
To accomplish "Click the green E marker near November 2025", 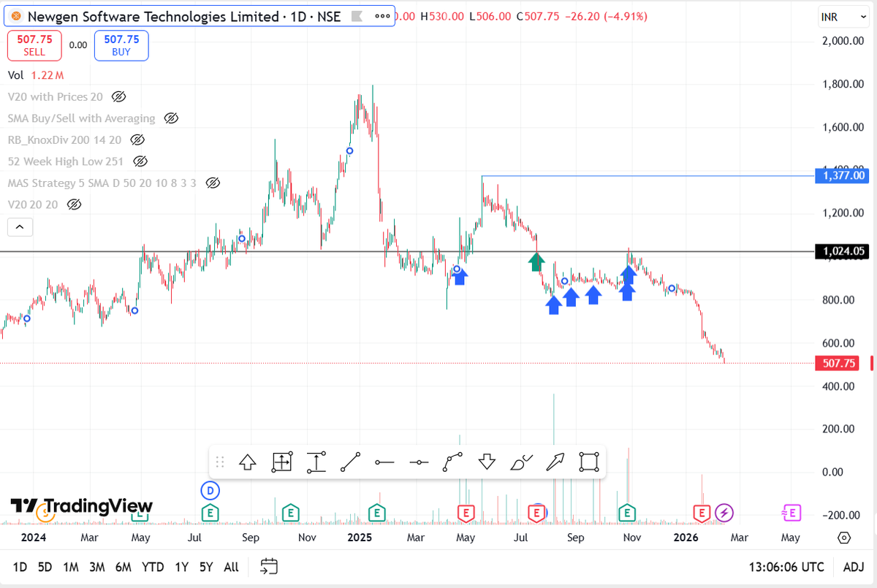I will pos(628,513).
